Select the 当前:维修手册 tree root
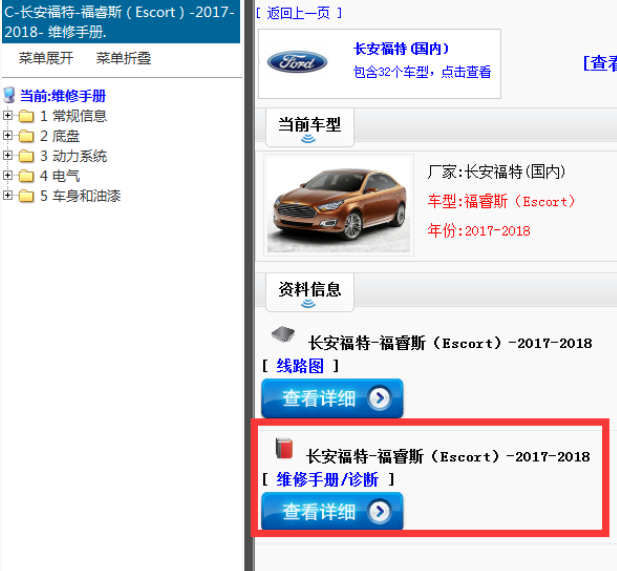This screenshot has width=617, height=571. 63,96
